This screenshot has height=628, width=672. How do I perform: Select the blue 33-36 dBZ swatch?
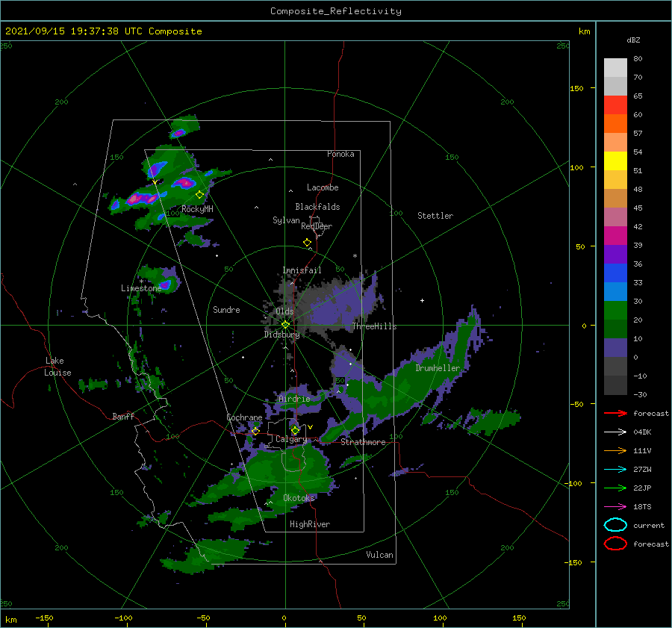(615, 273)
